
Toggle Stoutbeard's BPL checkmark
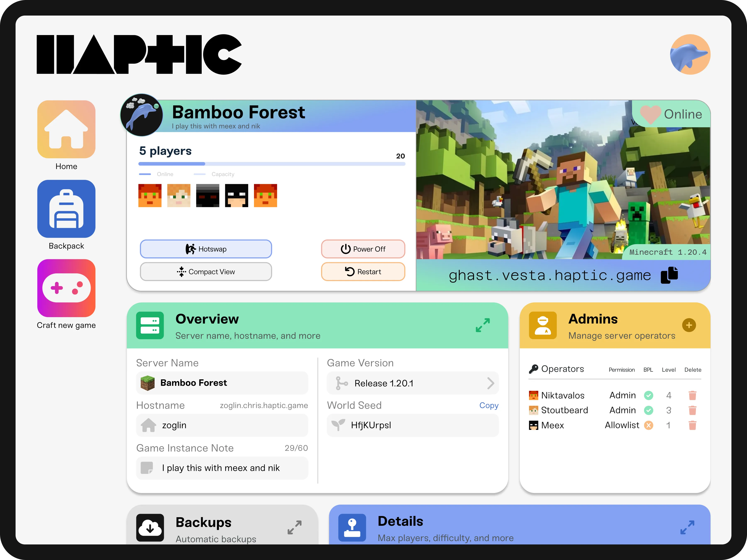[x=648, y=410]
